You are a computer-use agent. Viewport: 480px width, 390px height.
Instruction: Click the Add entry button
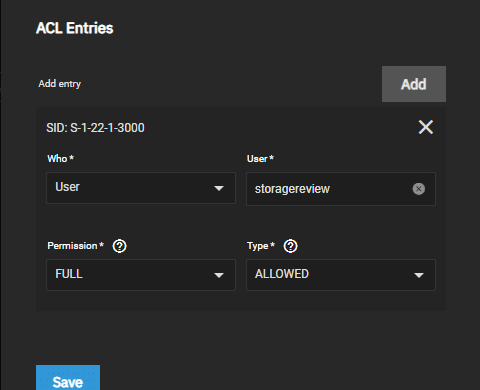tap(414, 84)
